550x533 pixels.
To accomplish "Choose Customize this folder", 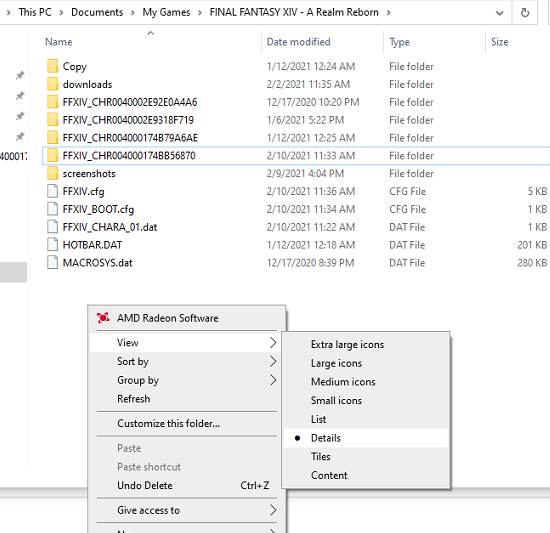I will coord(187,423).
